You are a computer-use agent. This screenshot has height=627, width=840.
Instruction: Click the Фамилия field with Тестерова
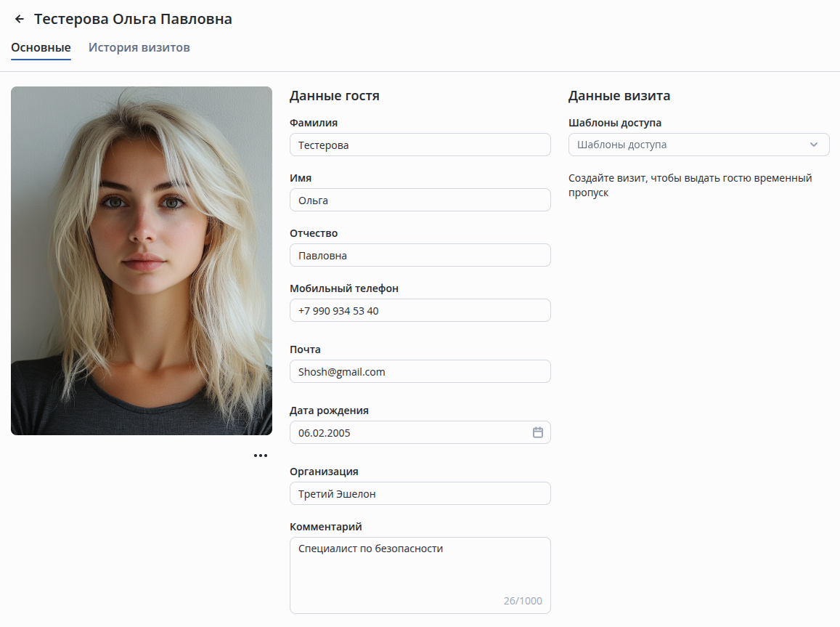click(x=420, y=145)
